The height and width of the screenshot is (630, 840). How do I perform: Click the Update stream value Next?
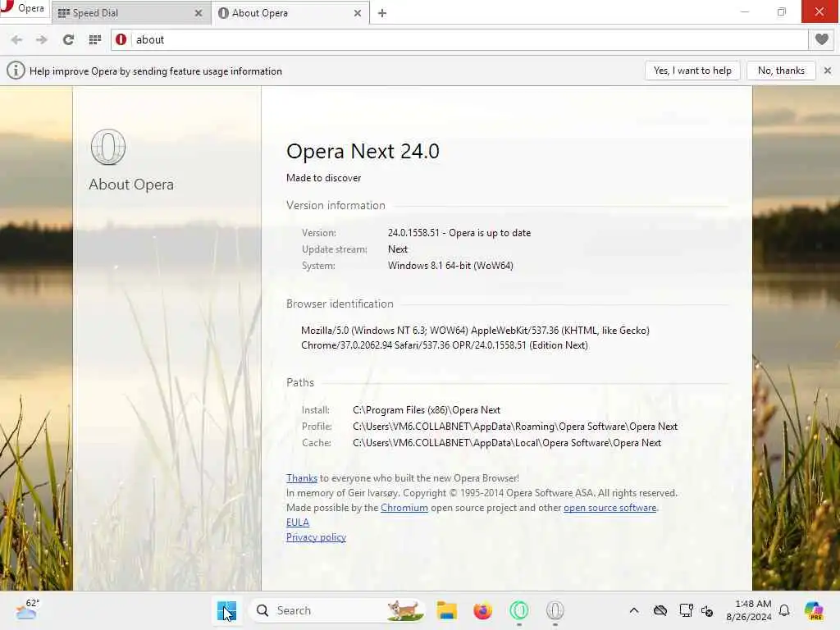(398, 249)
